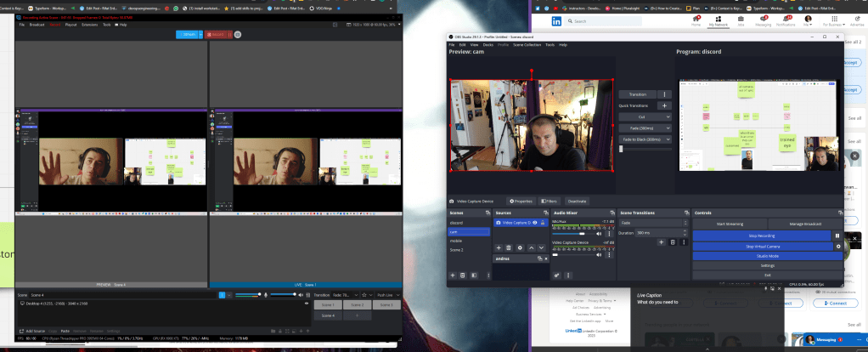Adjust the Mic/Aux volume slider
Viewport: 868px width, 352px height.
coord(574,234)
